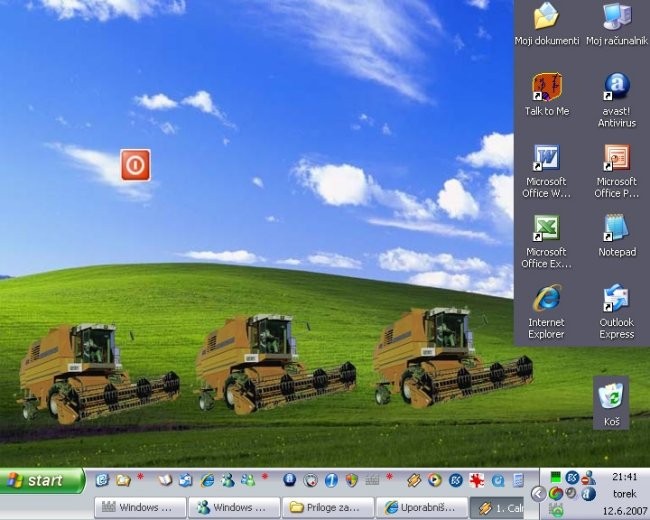This screenshot has width=650, height=520.
Task: Expand hidden system tray icons arrow
Action: click(538, 493)
